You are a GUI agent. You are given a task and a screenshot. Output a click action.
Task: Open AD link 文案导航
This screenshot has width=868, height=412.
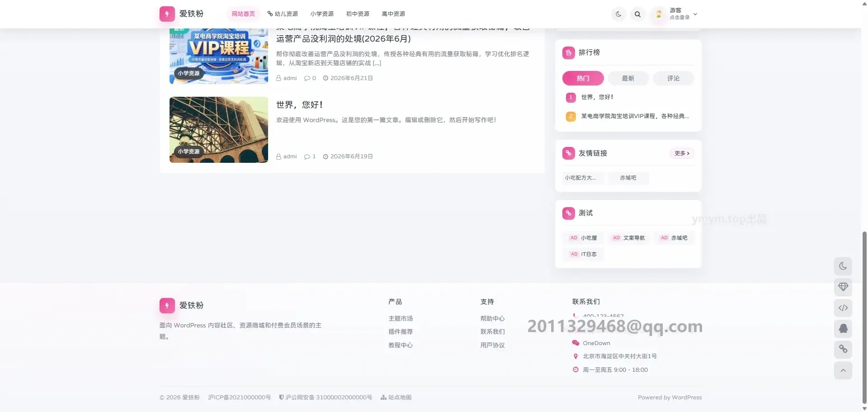(x=629, y=238)
